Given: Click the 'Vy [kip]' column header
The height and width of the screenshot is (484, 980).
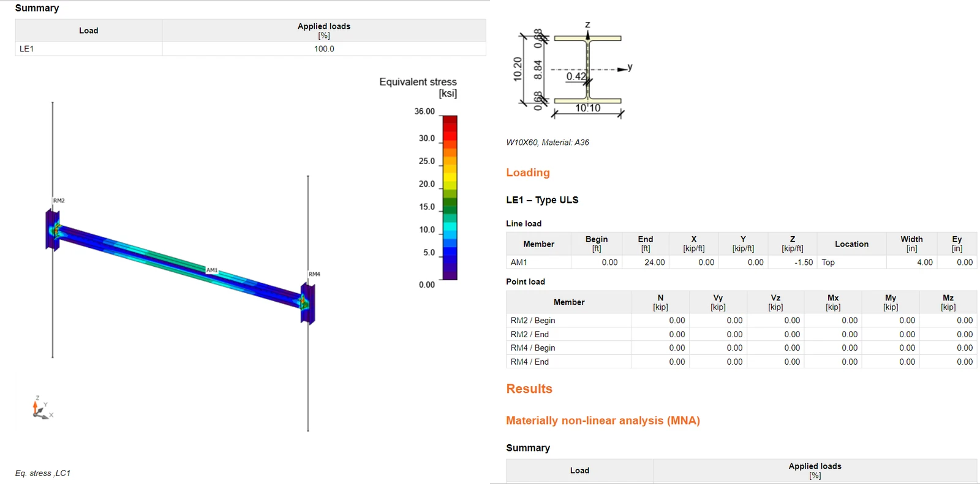Looking at the screenshot, I should coord(718,302).
